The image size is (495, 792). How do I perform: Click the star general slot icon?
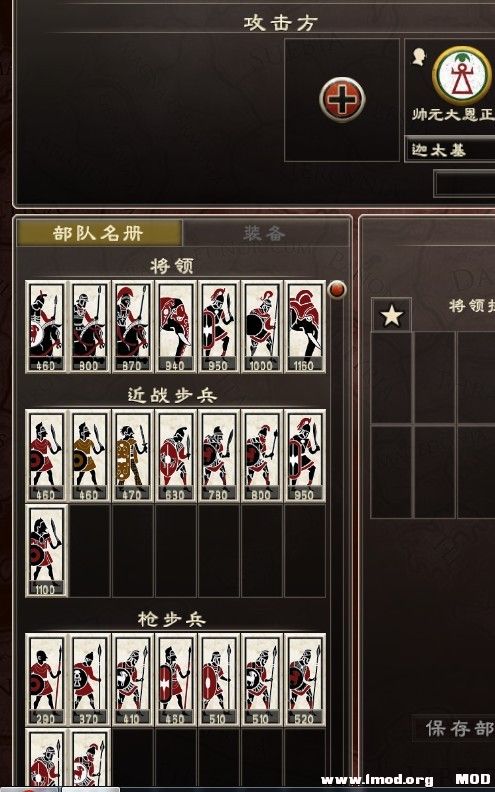pyautogui.click(x=391, y=315)
